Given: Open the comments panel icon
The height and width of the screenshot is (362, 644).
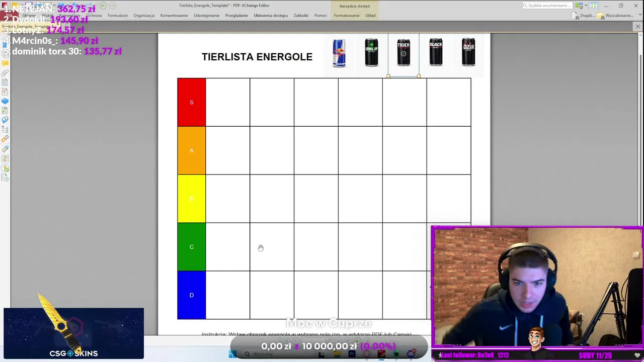Looking at the screenshot, I should (5, 63).
